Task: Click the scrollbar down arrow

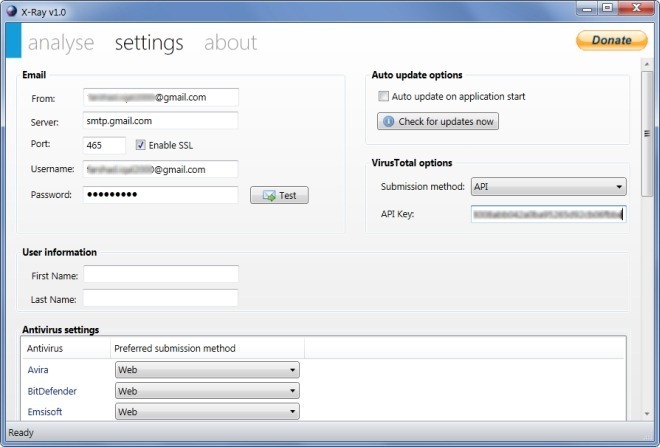Action: point(647,414)
